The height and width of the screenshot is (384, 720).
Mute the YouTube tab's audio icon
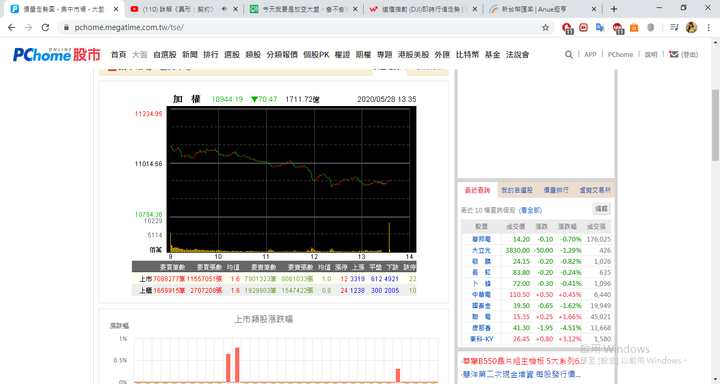tap(224, 9)
